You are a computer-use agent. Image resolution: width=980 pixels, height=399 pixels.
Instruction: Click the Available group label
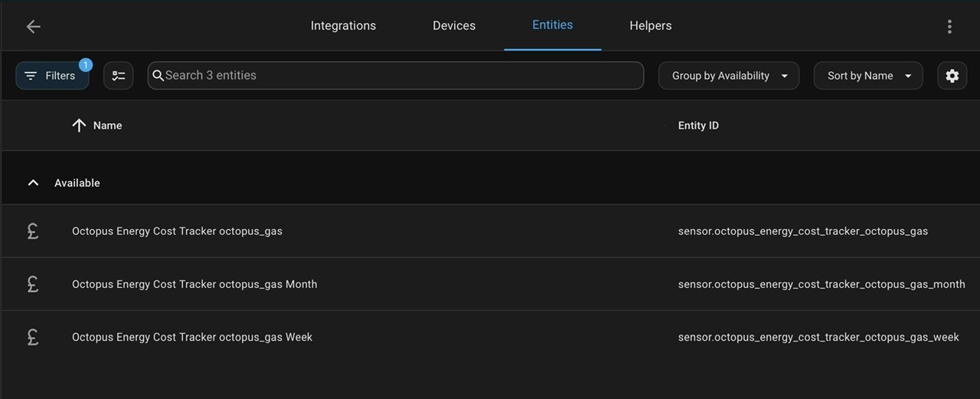[x=77, y=183]
